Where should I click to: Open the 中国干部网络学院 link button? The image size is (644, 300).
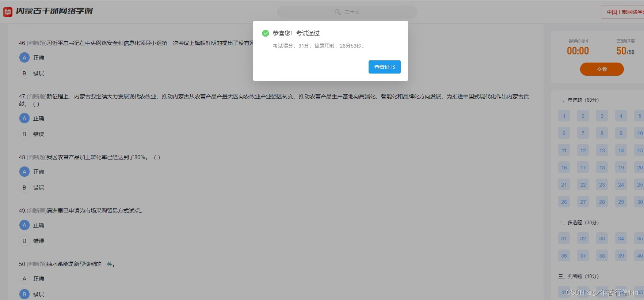[x=623, y=12]
